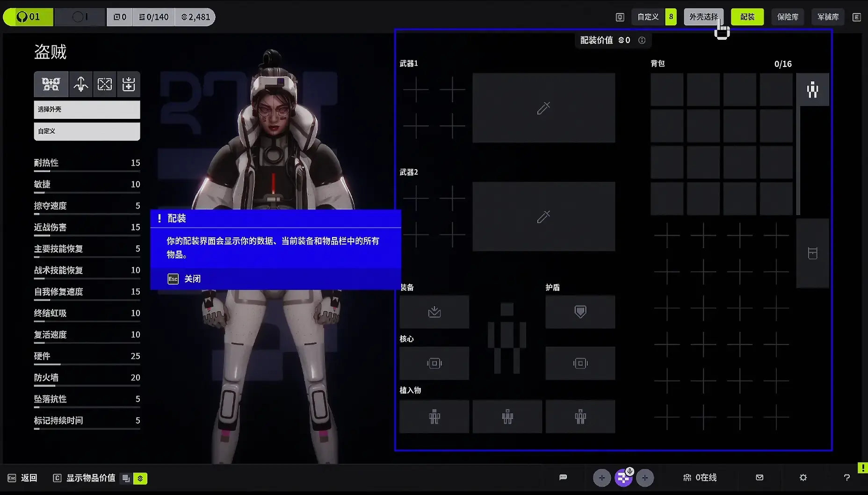
Task: Open the mail envelope icon
Action: (x=759, y=477)
